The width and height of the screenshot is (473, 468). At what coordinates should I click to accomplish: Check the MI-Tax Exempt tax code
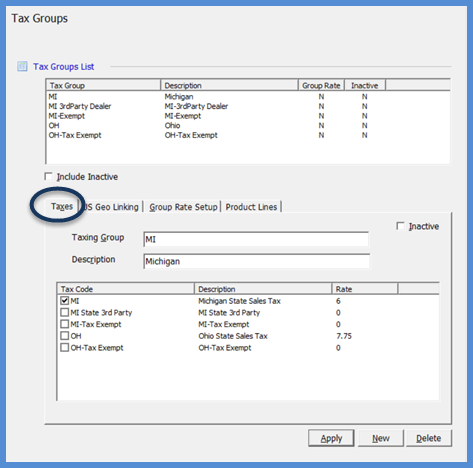click(x=64, y=324)
